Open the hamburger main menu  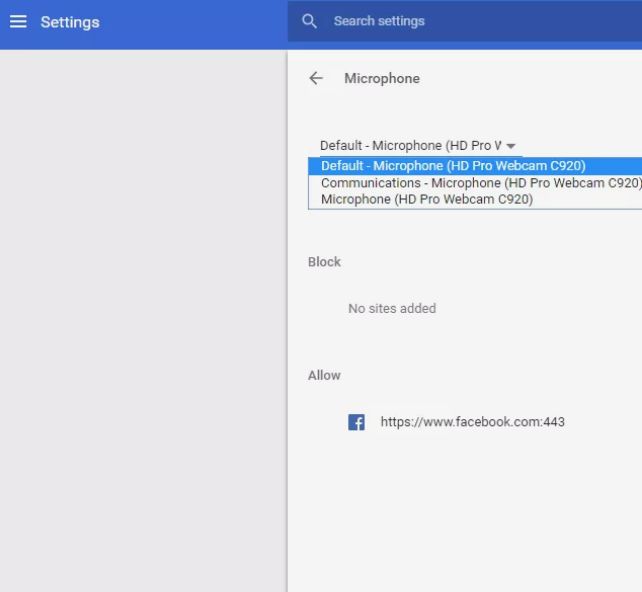pyautogui.click(x=18, y=22)
